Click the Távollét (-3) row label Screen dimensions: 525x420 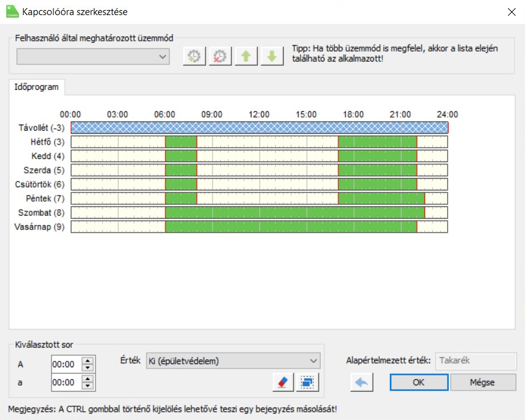click(41, 128)
